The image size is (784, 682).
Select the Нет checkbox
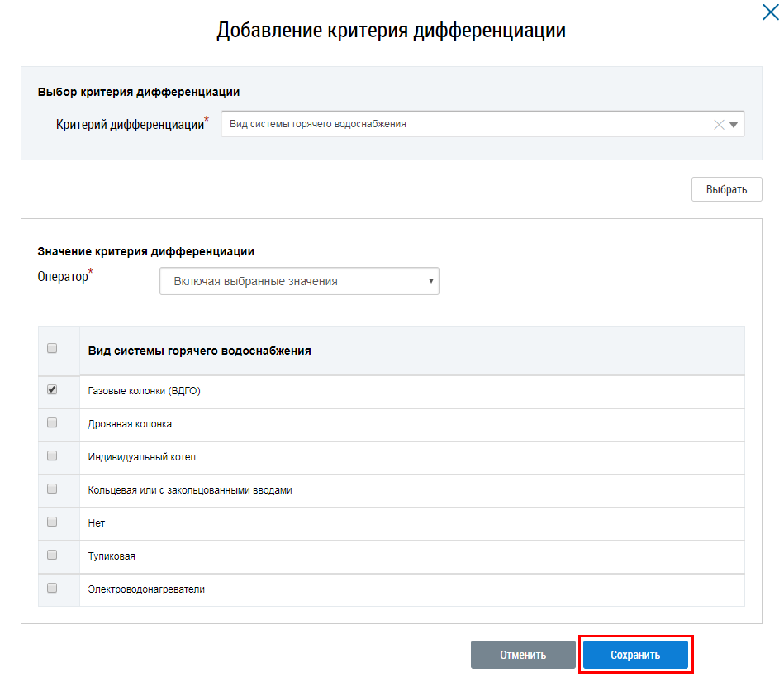point(52,522)
